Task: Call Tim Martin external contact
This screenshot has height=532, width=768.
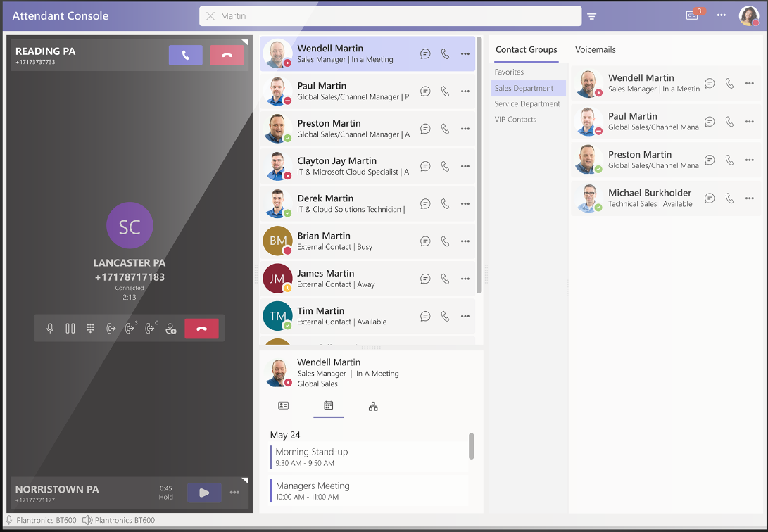Action: click(x=445, y=316)
